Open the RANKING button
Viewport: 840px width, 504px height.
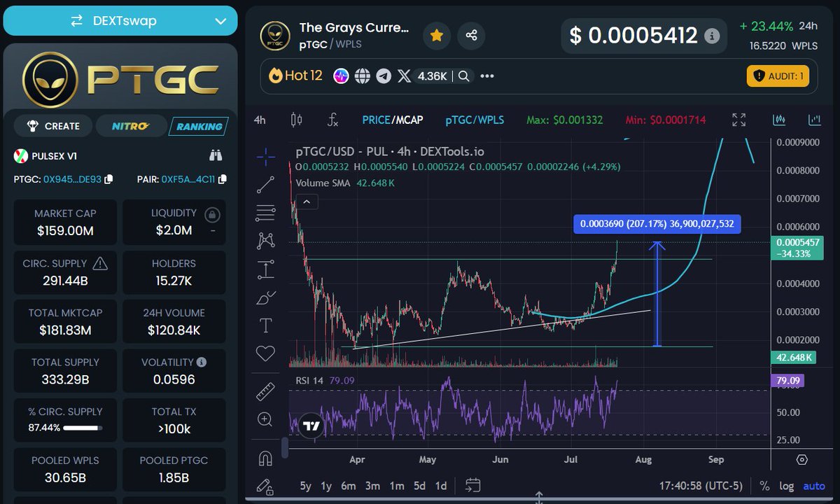199,126
